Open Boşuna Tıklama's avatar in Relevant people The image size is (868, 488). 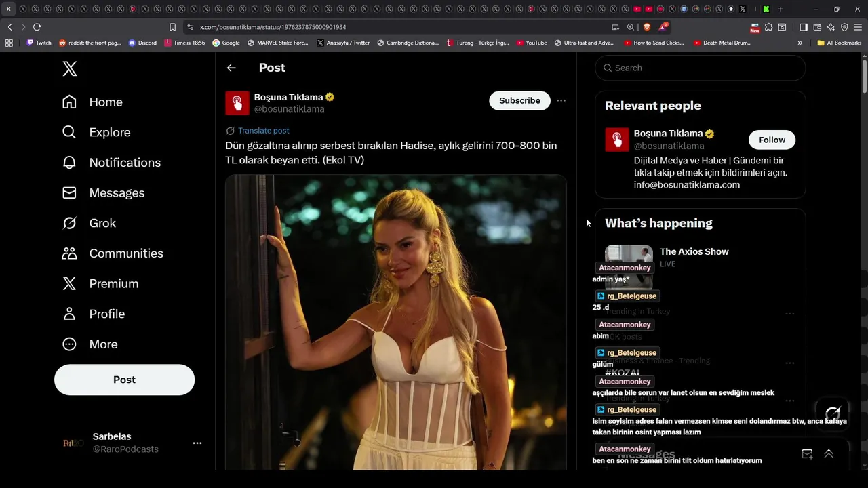pyautogui.click(x=617, y=140)
